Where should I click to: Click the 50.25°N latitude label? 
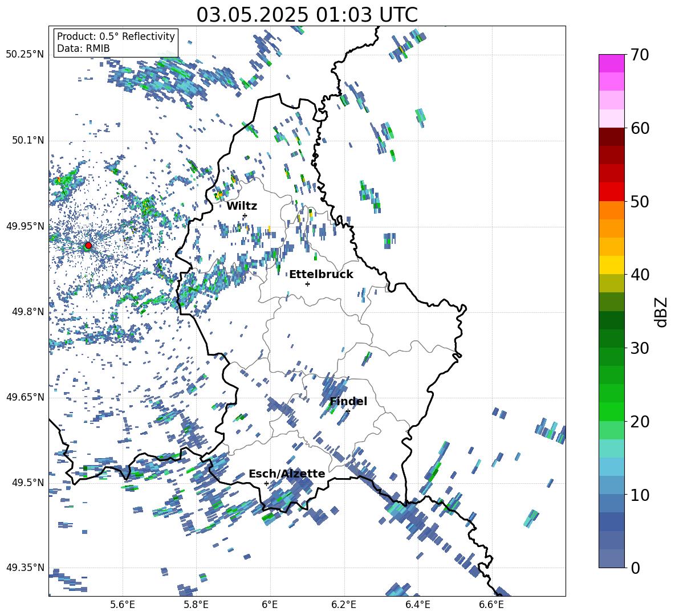click(25, 55)
